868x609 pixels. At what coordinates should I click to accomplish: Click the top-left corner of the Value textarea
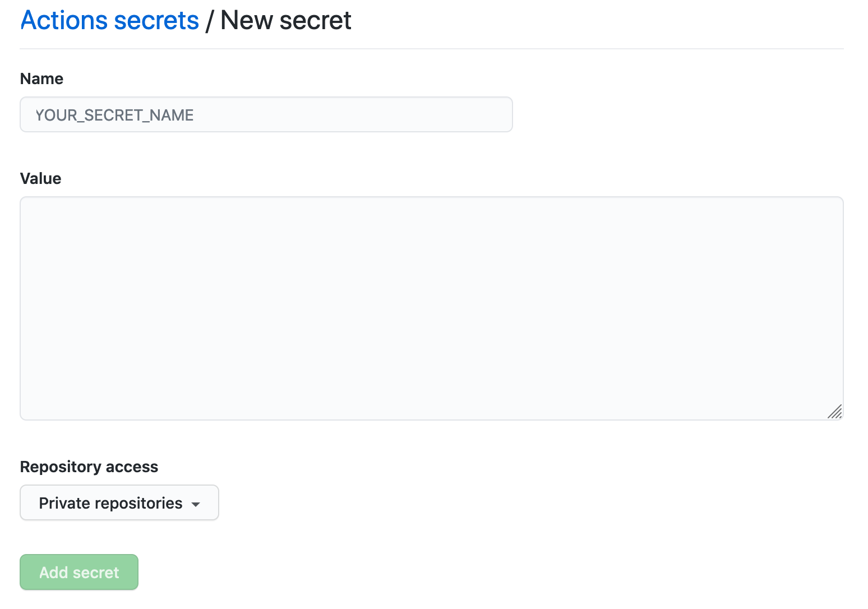28,205
